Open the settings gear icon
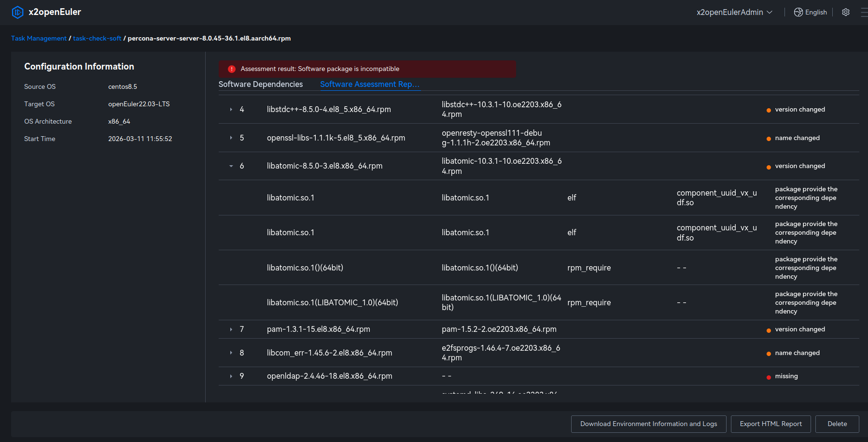868x442 pixels. pyautogui.click(x=845, y=12)
